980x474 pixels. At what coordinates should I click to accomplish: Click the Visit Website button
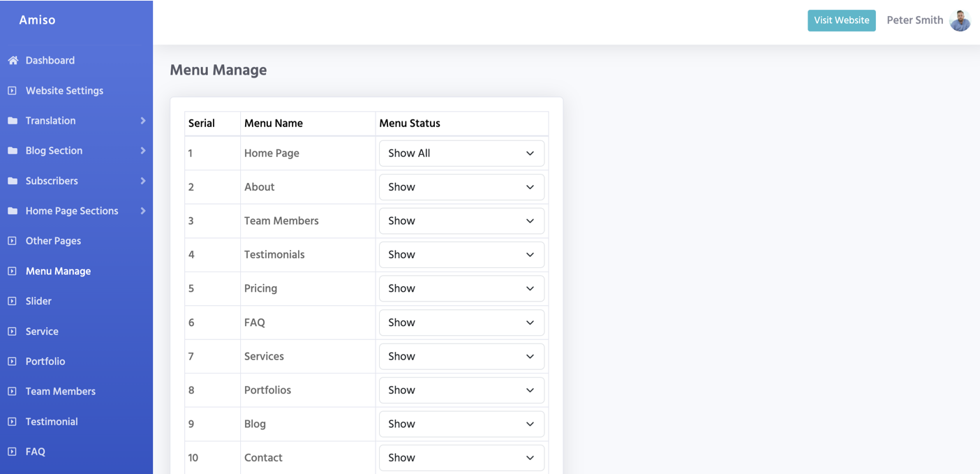pos(841,20)
